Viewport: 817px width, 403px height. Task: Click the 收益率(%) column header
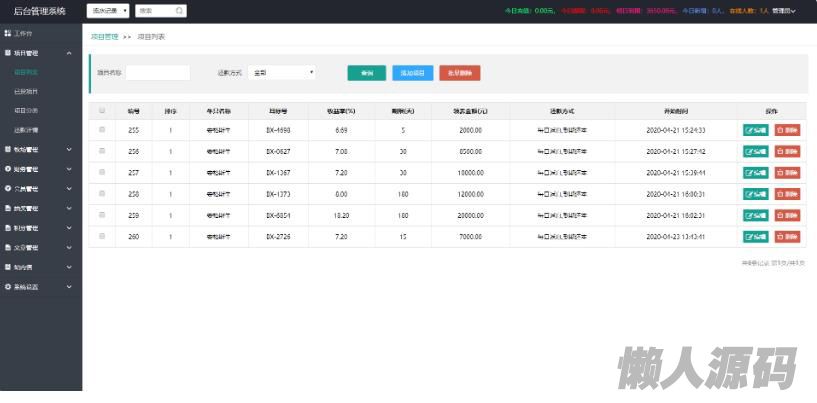(x=341, y=111)
